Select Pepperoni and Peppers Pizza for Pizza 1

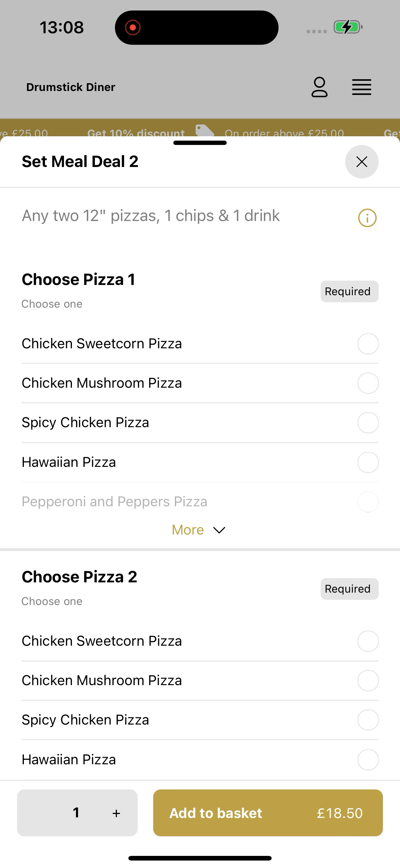[x=200, y=501]
